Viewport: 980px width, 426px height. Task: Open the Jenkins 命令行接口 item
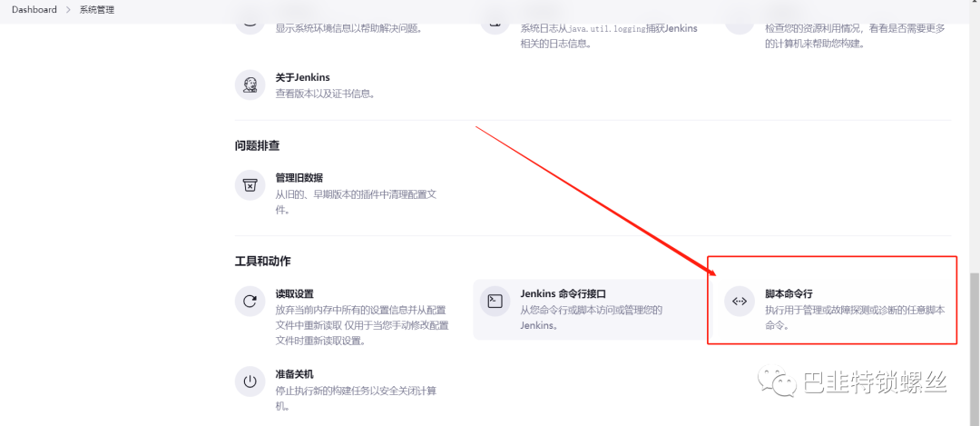pos(563,293)
